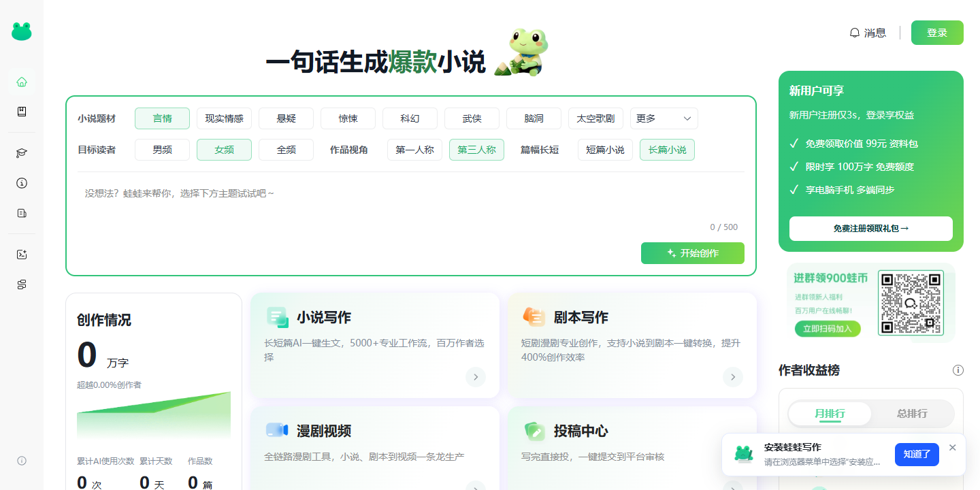Screen dimensions: 980x490
Task: Select 短篇小说 length option
Action: [606, 150]
